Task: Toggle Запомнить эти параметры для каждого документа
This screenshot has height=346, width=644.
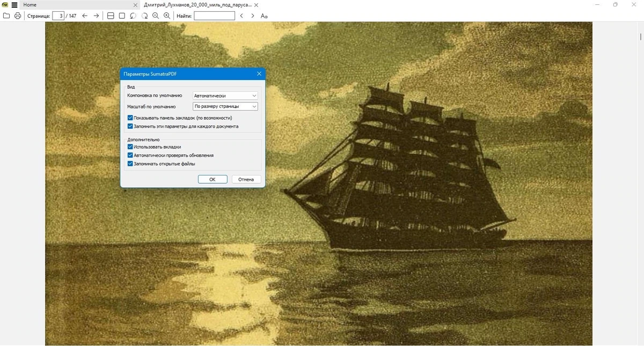Action: click(130, 127)
